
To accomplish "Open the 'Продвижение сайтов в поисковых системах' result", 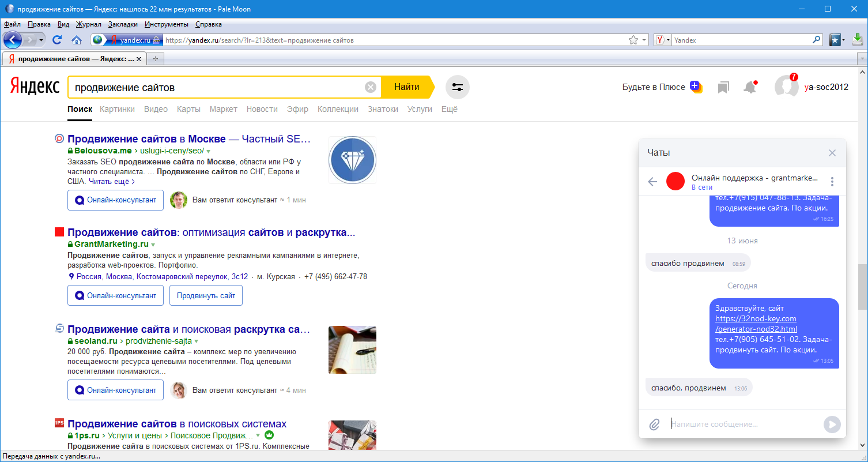I will tap(177, 424).
